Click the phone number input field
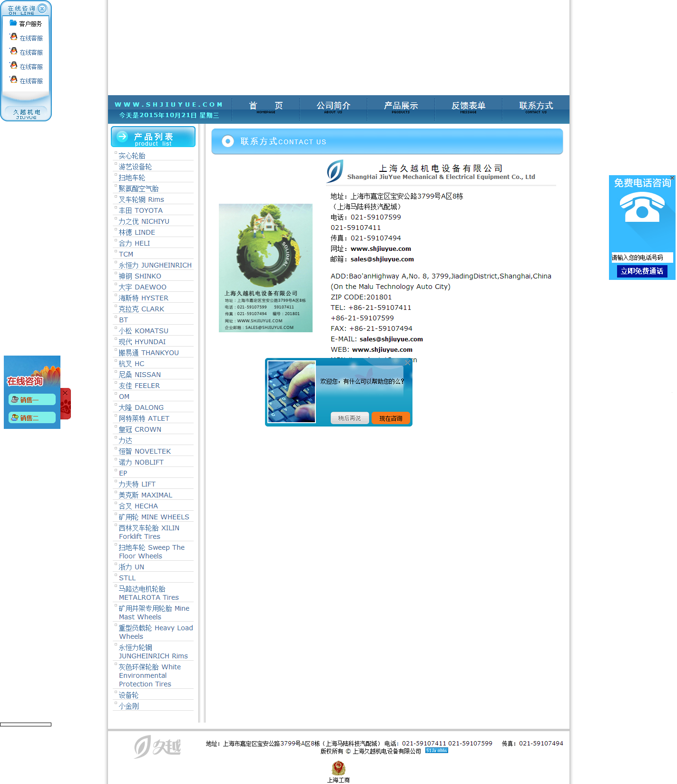This screenshot has width=677, height=784. 642,258
